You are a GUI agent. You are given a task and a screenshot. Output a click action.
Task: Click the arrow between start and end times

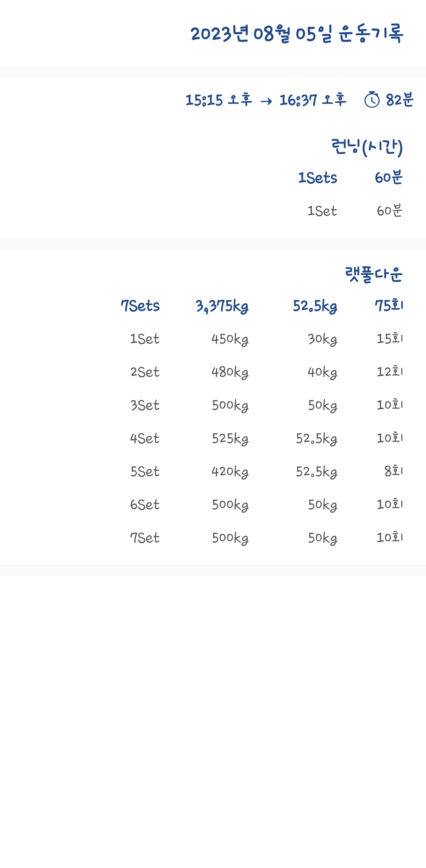(266, 101)
